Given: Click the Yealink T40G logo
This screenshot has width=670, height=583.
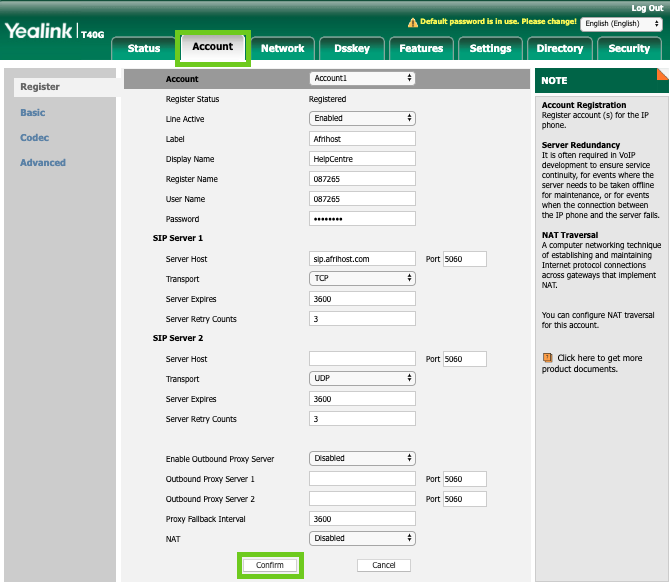Looking at the screenshot, I should click(52, 31).
